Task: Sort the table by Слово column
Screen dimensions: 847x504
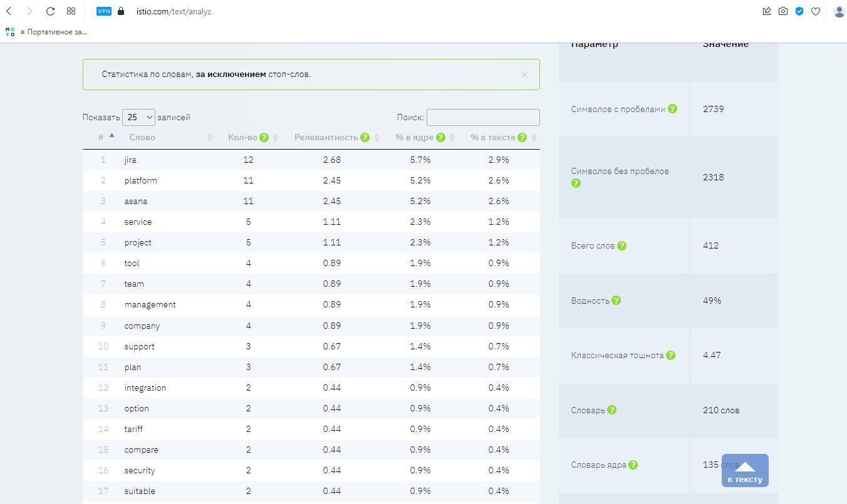Action: coord(142,137)
